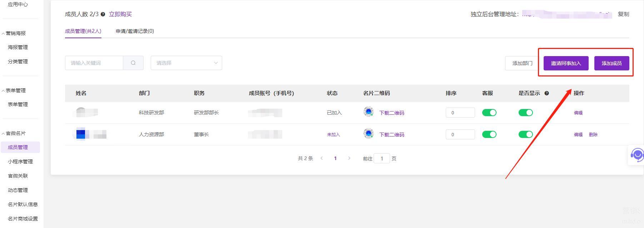This screenshot has width=644, height=228.
Task: Open the 请选择 department dropdown
Action: click(x=186, y=63)
